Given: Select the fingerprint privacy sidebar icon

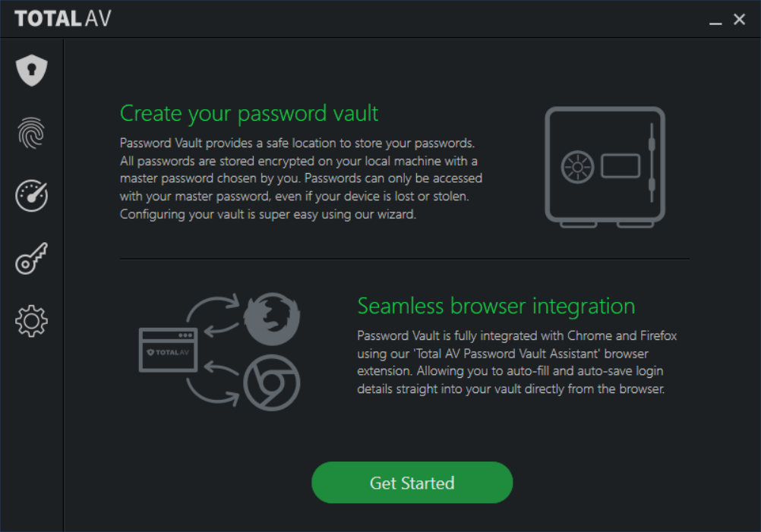Looking at the screenshot, I should [x=32, y=133].
